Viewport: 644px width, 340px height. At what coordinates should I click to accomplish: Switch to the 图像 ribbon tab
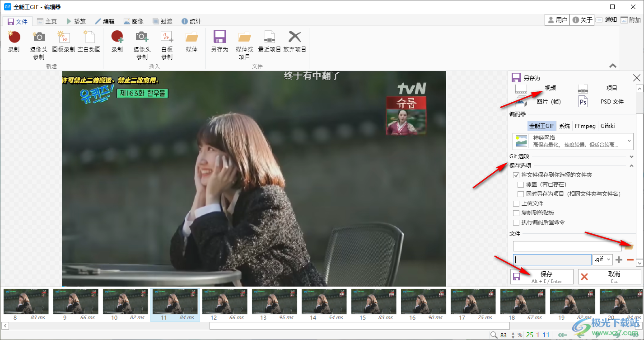[x=134, y=21]
